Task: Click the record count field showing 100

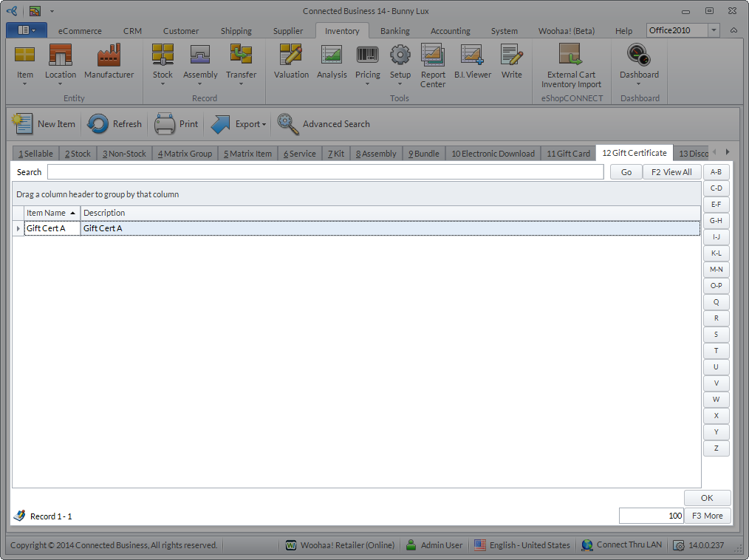Action: [651, 516]
